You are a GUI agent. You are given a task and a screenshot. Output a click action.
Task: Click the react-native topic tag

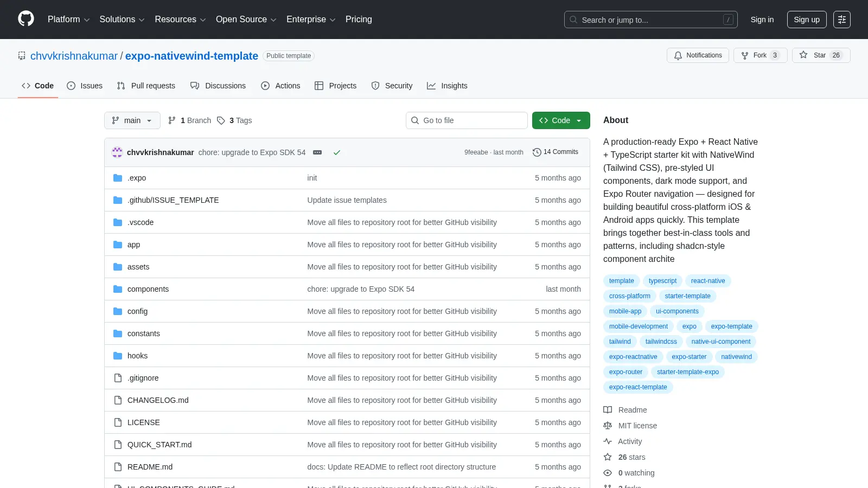pos(708,281)
